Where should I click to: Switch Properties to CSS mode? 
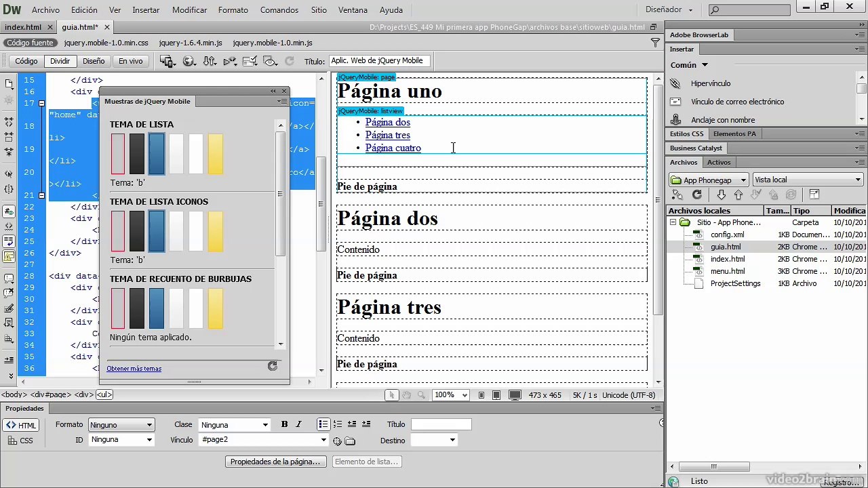pyautogui.click(x=20, y=441)
